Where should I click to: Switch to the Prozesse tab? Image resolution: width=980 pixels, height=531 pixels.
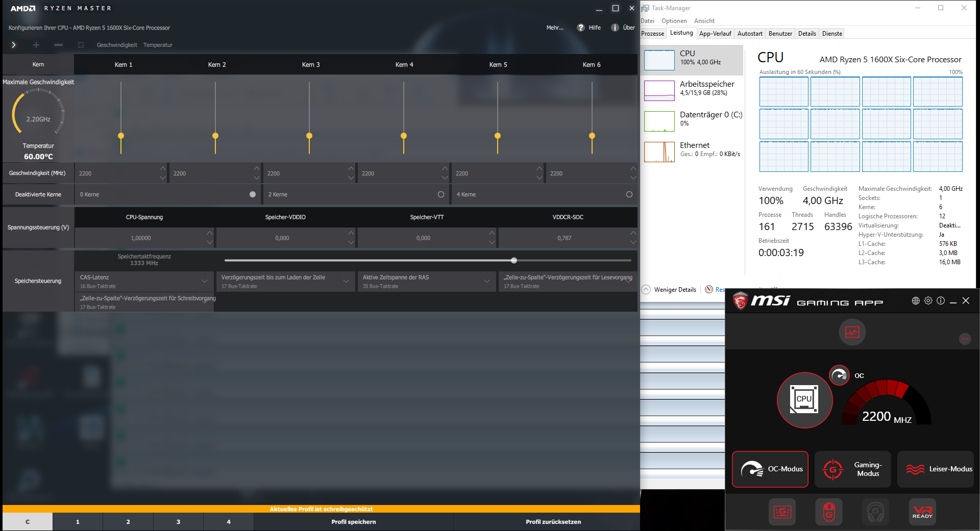pos(653,34)
